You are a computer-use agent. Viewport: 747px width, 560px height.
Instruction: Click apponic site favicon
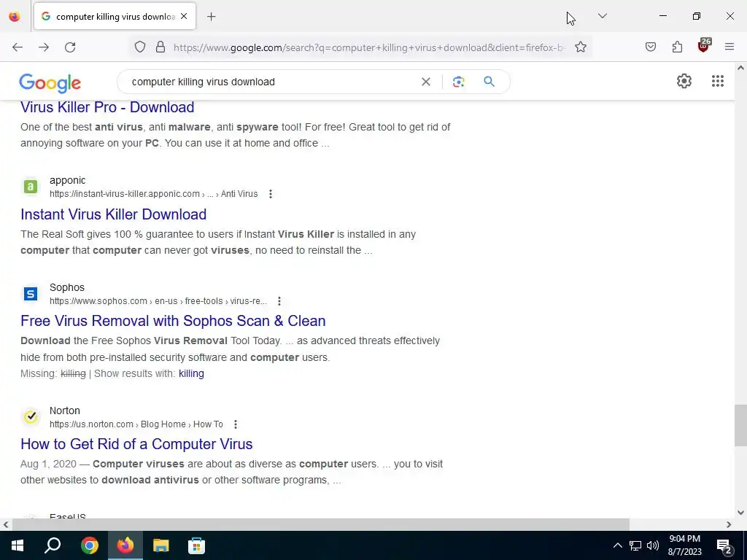click(x=31, y=187)
